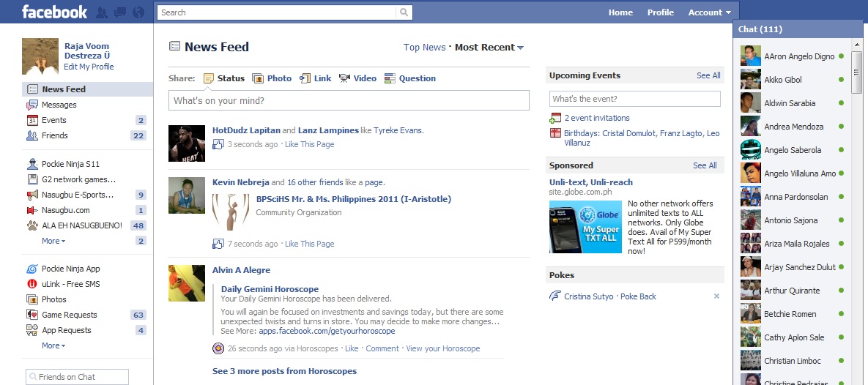The image size is (868, 385).
Task: Open the Account dropdown menu
Action: [x=709, y=12]
